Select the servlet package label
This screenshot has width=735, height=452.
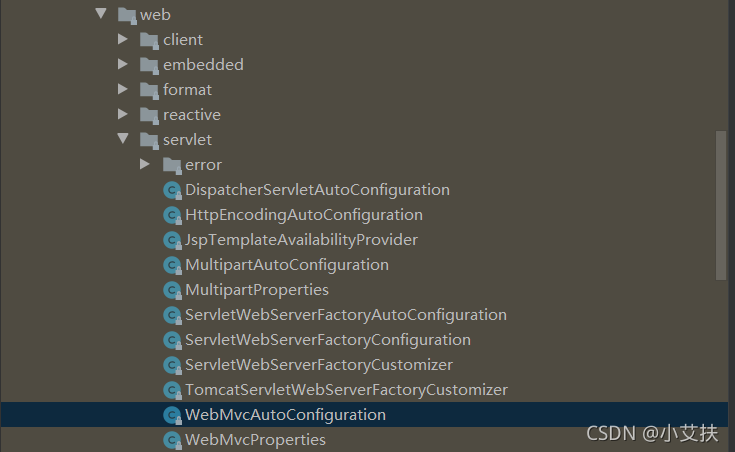(188, 140)
